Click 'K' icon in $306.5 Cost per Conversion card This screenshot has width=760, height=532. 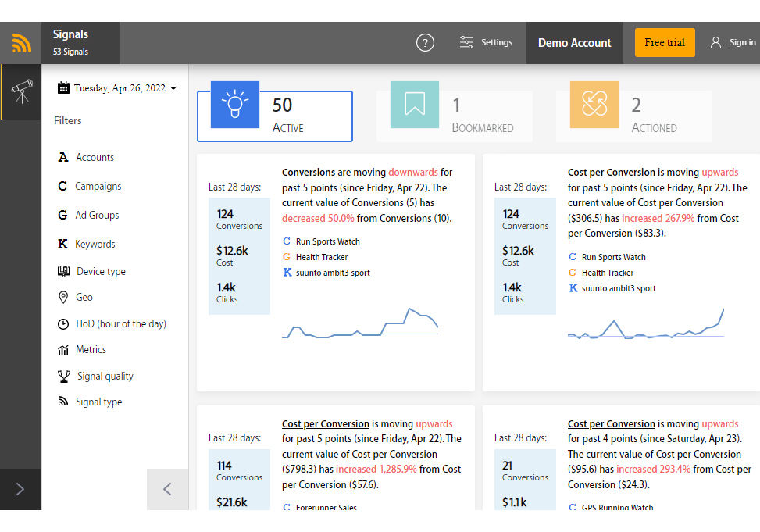(x=573, y=288)
